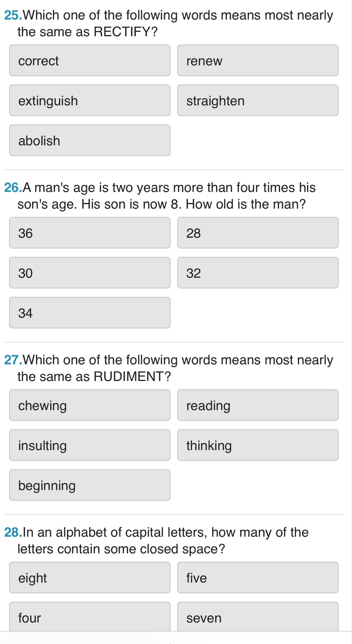Choose the "30" answer option

click(90, 272)
